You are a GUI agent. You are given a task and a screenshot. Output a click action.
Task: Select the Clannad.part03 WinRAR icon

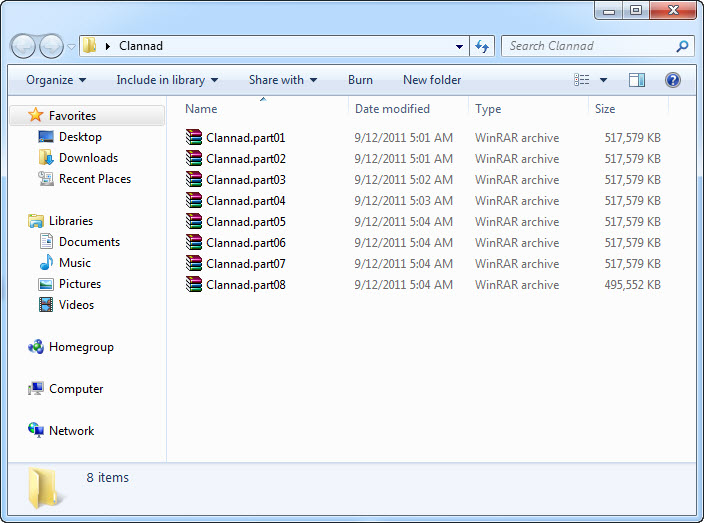(194, 179)
